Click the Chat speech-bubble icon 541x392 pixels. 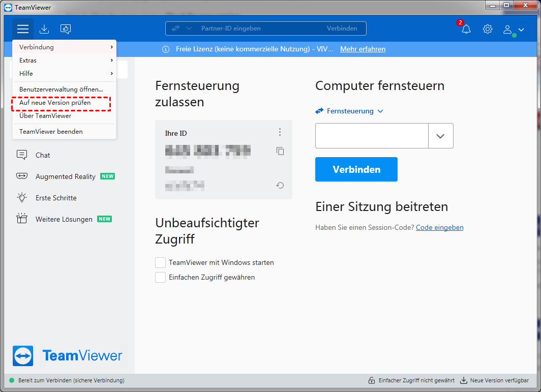coord(22,155)
